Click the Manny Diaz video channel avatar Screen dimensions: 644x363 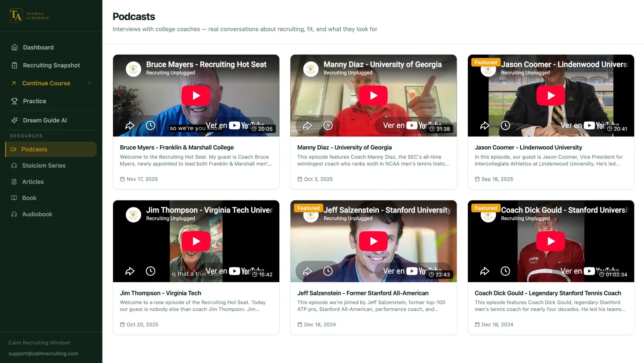[311, 69]
